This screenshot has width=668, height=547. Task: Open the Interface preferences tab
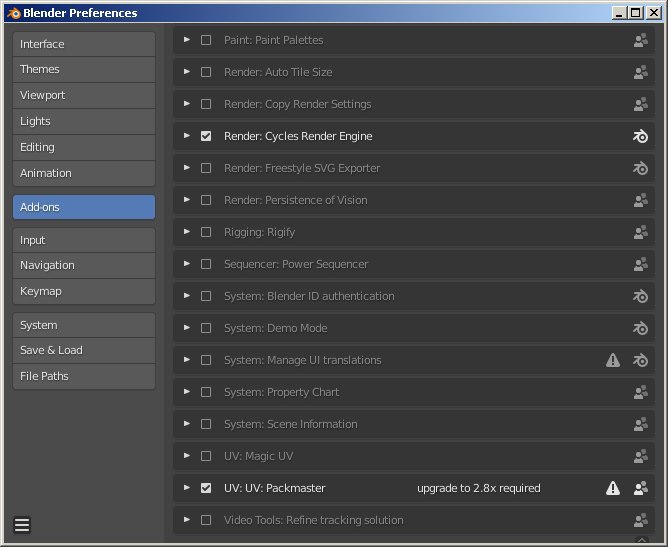84,44
